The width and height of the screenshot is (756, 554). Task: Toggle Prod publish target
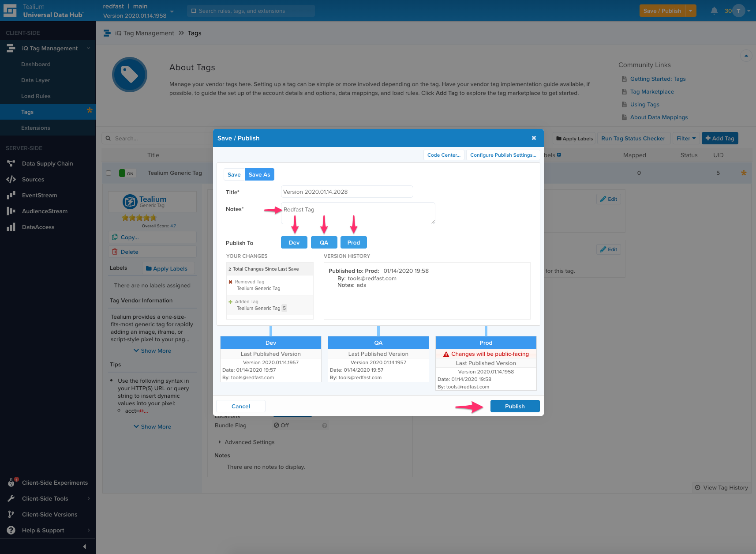tap(354, 242)
